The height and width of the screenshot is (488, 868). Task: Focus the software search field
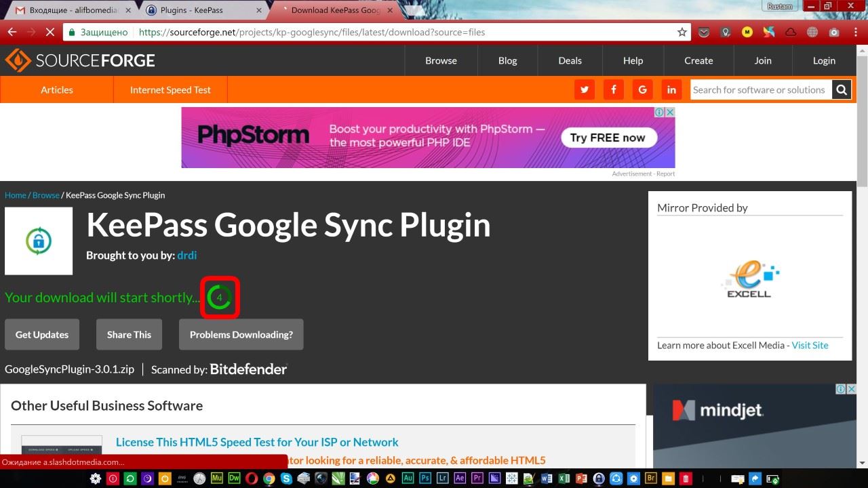pyautogui.click(x=761, y=89)
